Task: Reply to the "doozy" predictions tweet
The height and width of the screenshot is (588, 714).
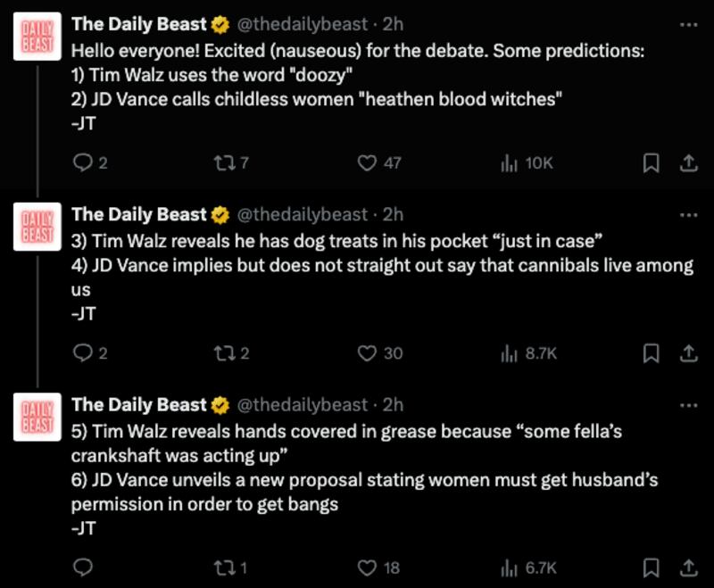Action: click(x=82, y=163)
